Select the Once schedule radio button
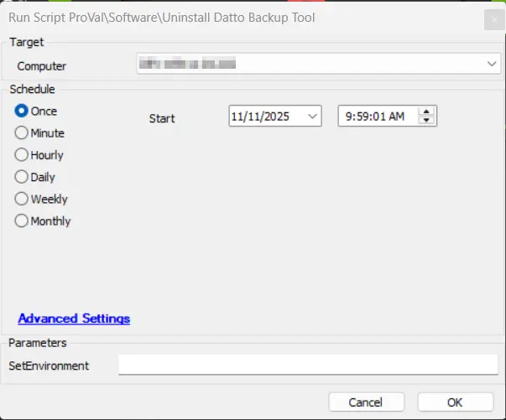 (22, 111)
